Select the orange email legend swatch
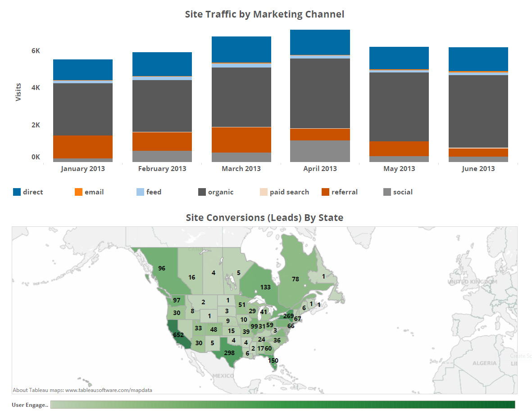This screenshot has height=419, width=532. click(x=79, y=192)
